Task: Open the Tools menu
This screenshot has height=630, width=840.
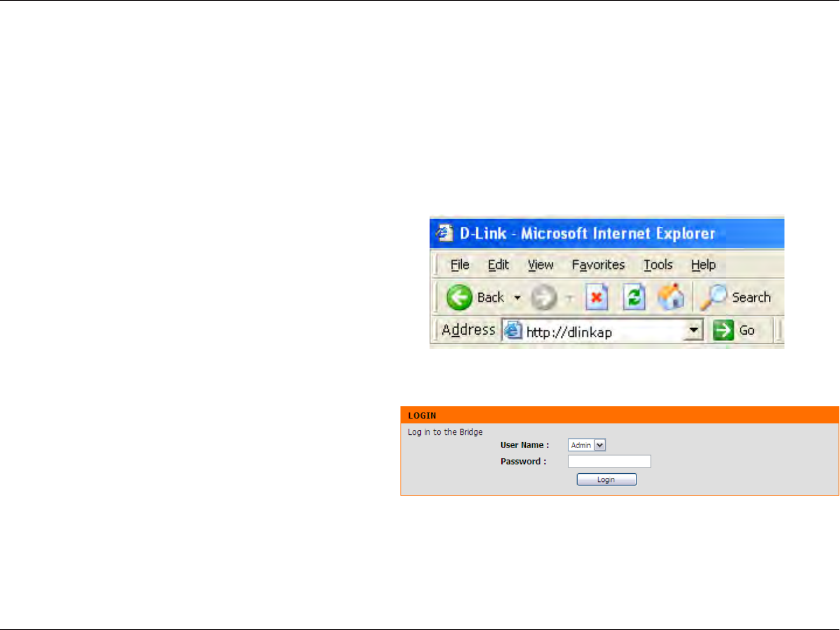Action: pyautogui.click(x=658, y=265)
